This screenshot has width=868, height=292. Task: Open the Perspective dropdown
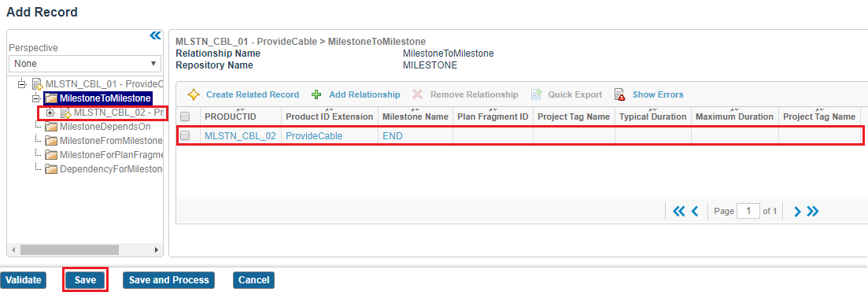click(x=85, y=64)
